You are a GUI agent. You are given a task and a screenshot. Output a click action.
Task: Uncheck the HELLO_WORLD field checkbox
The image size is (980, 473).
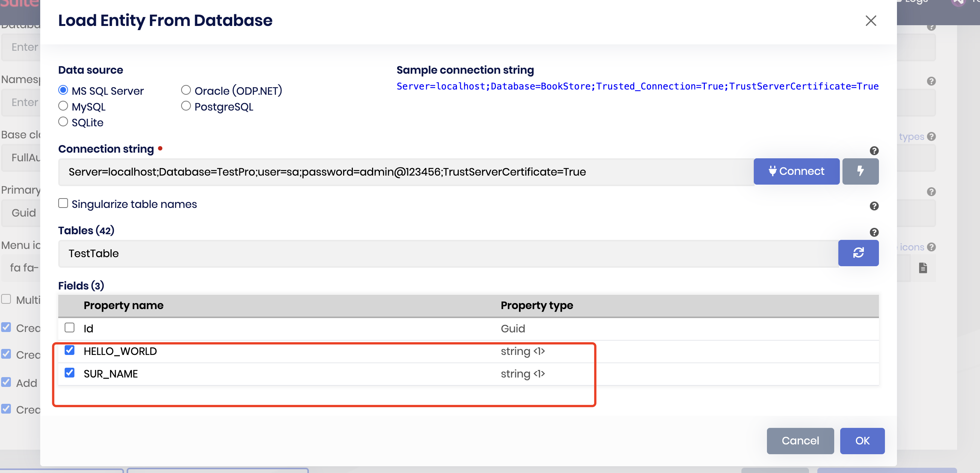click(x=70, y=350)
